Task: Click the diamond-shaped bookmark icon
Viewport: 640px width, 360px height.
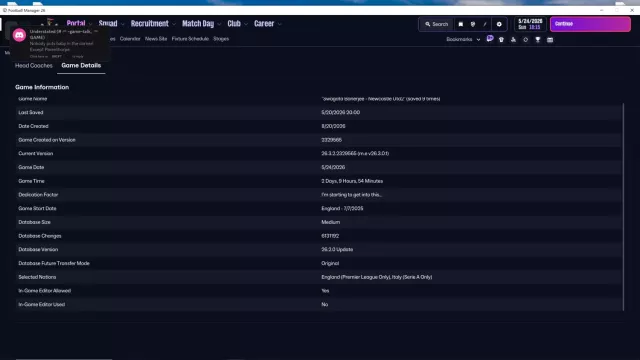Action: [526, 40]
